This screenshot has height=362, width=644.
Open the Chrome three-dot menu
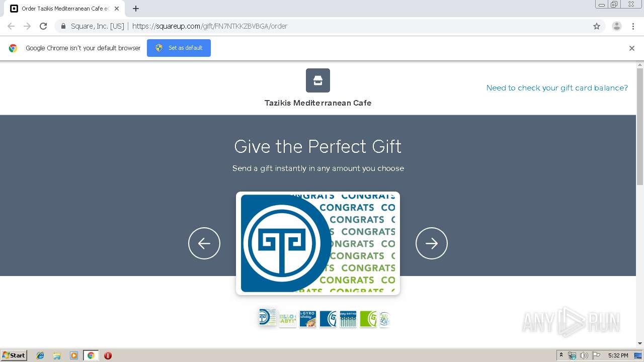click(633, 26)
